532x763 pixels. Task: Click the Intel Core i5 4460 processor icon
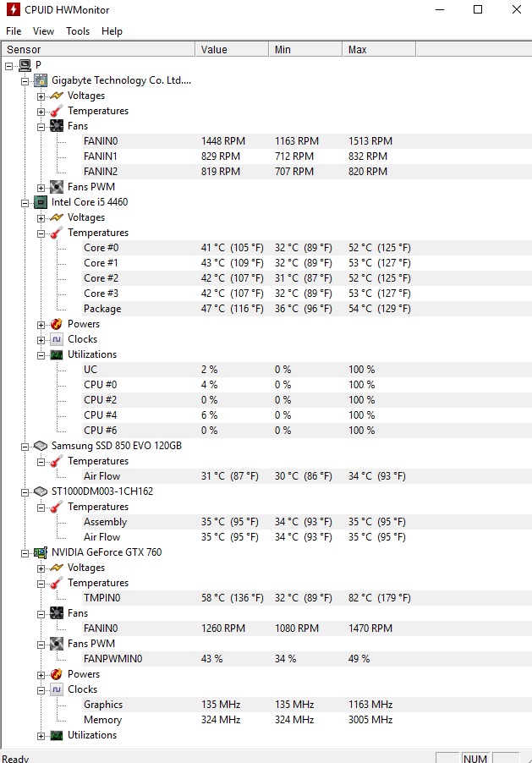pos(40,202)
